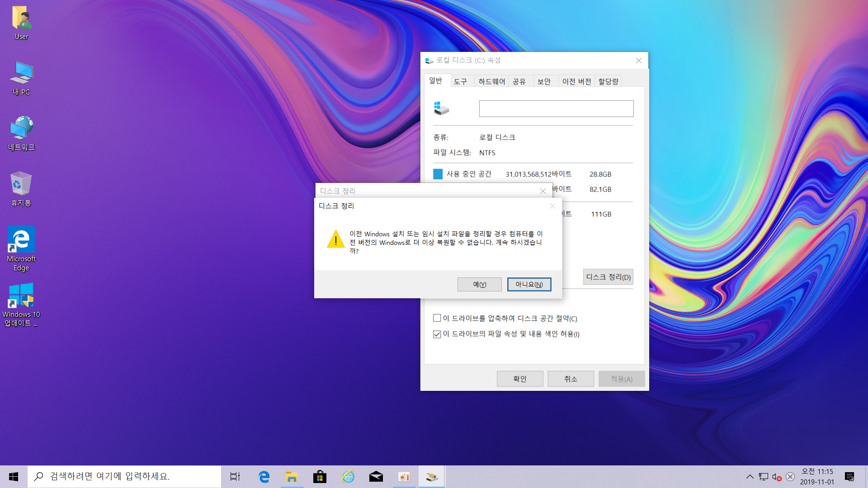This screenshot has height=488, width=868.
Task: Enable the compress this drive checkbox
Action: click(437, 318)
